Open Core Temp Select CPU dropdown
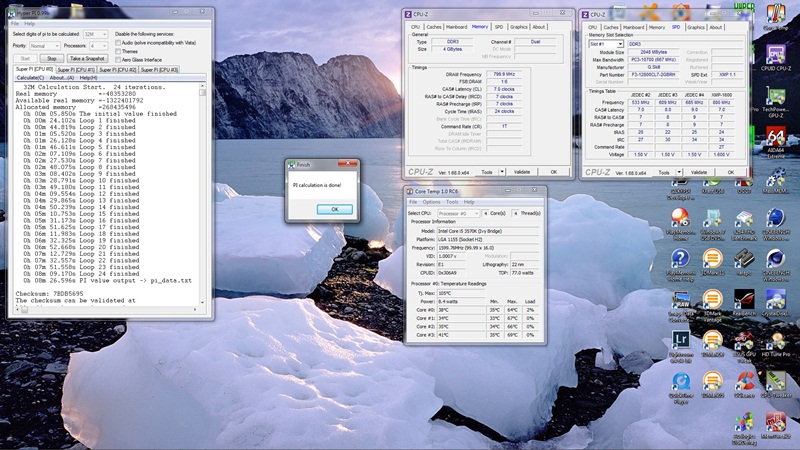This screenshot has width=800, height=450. pyautogui.click(x=458, y=213)
